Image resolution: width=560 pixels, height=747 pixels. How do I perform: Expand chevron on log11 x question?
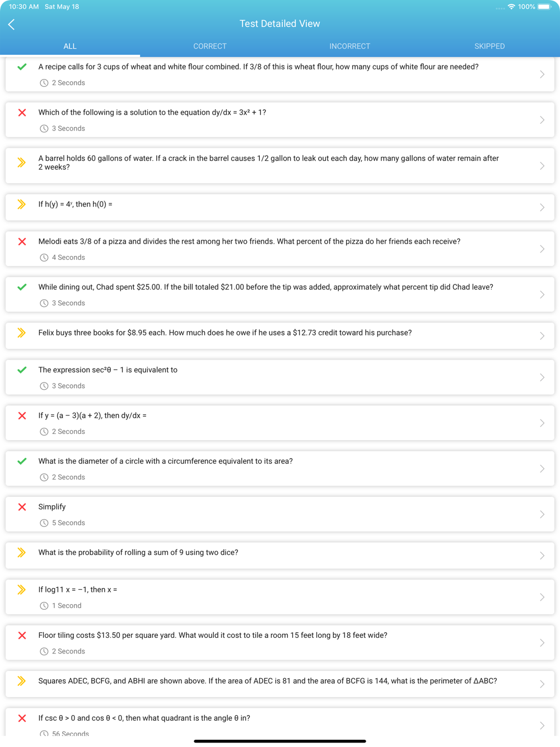point(542,597)
